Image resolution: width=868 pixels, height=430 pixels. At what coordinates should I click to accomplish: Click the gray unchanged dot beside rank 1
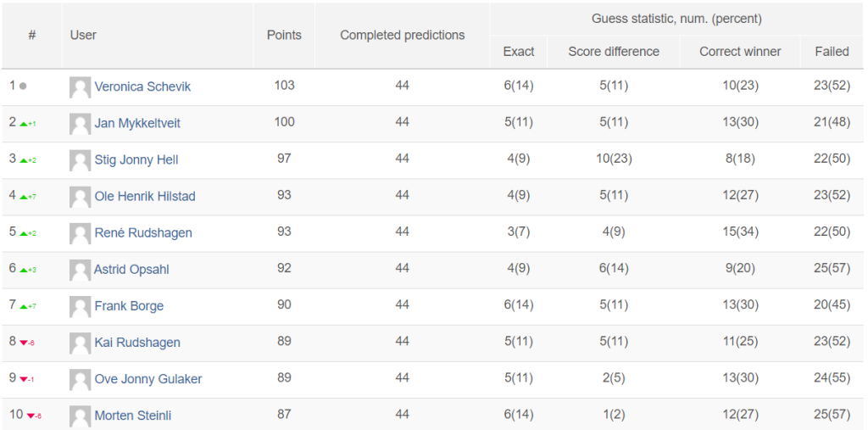tap(23, 87)
